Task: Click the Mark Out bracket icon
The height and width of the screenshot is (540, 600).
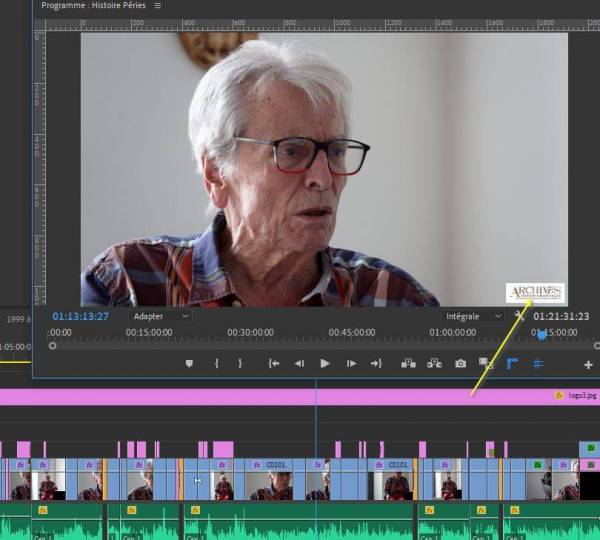Action: (x=240, y=364)
